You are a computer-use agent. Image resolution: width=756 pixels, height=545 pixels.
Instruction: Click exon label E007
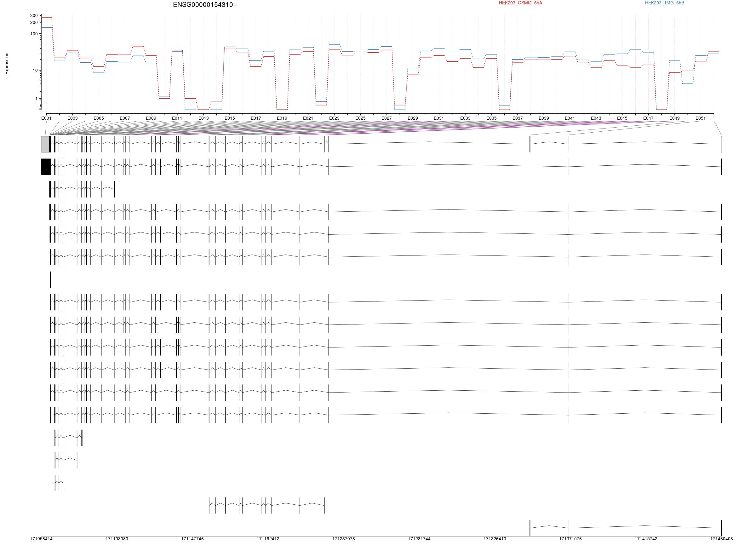tap(125, 118)
